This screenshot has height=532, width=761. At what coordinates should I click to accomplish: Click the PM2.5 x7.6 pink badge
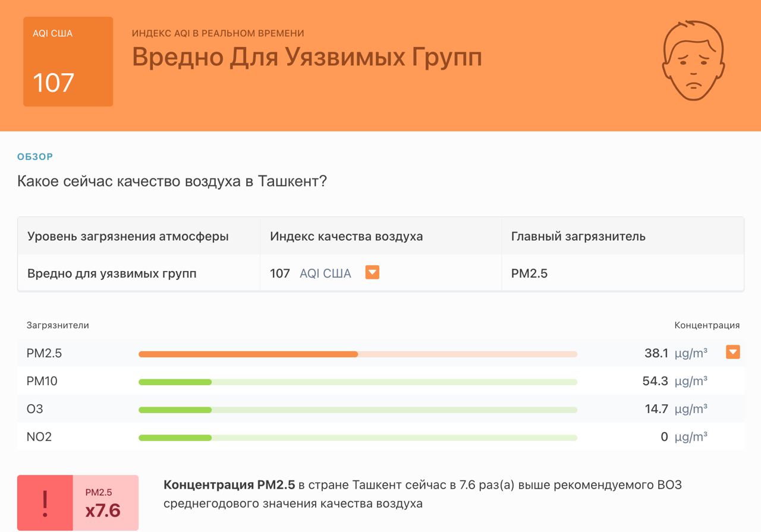click(x=105, y=503)
